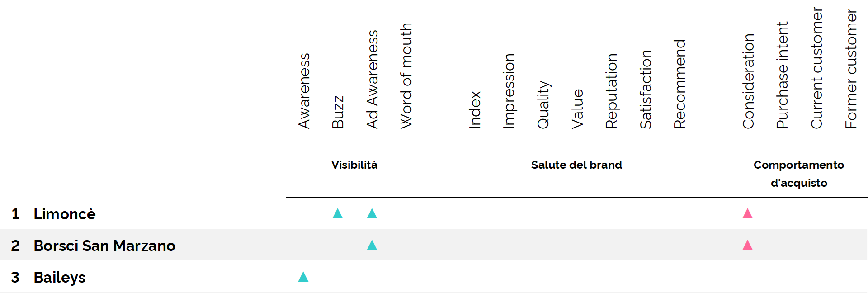This screenshot has width=868, height=293.
Task: Click Limoncè's teal Ad Awareness triangle
Action: coord(372,214)
